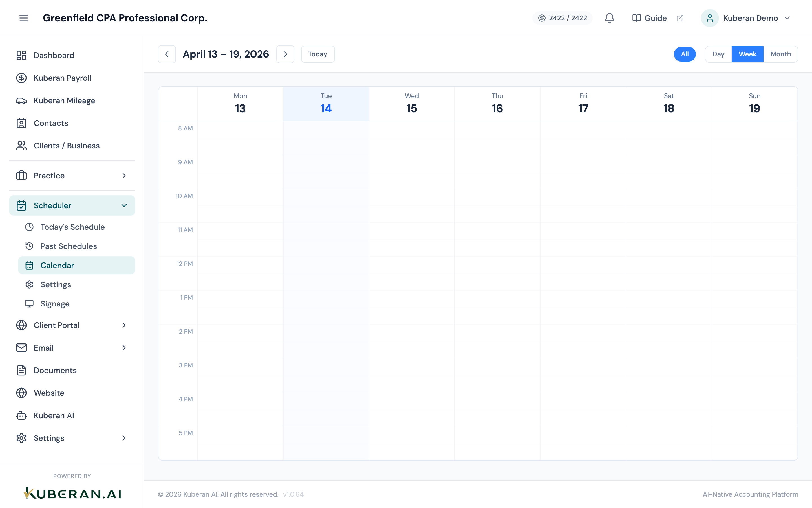Click the Kuberan AI robot icon
Image resolution: width=812 pixels, height=508 pixels.
pyautogui.click(x=21, y=415)
